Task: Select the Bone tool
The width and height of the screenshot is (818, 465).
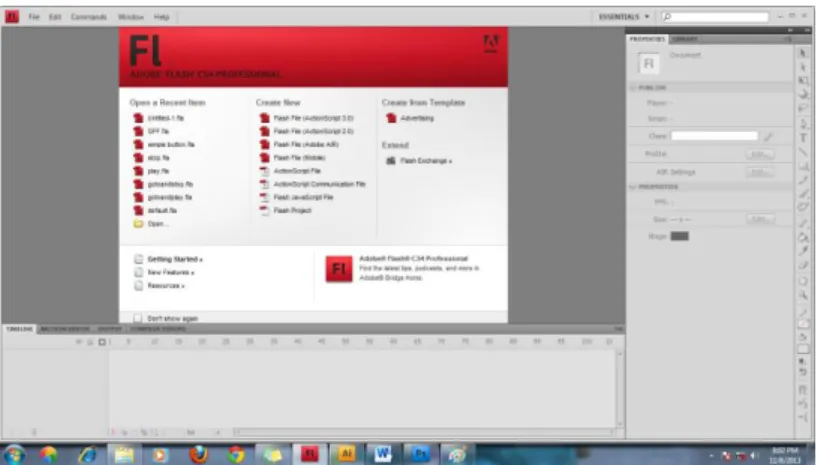Action: point(803,224)
